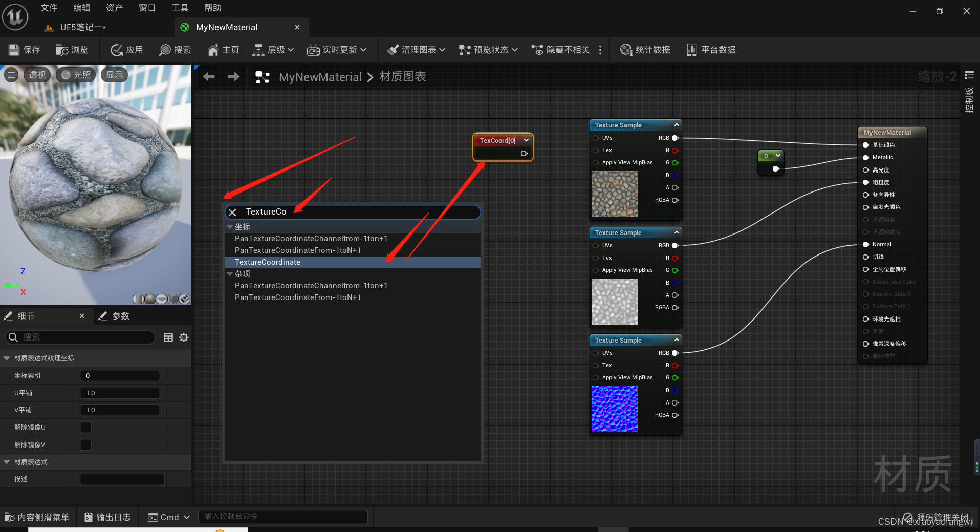Open 搜索 search in toolbar
The width and height of the screenshot is (980, 532).
[x=175, y=50]
